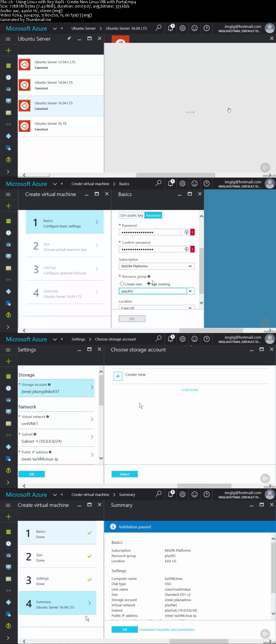Click the info icon next to Storage account label
The height and width of the screenshot is (644, 276).
point(49,384)
